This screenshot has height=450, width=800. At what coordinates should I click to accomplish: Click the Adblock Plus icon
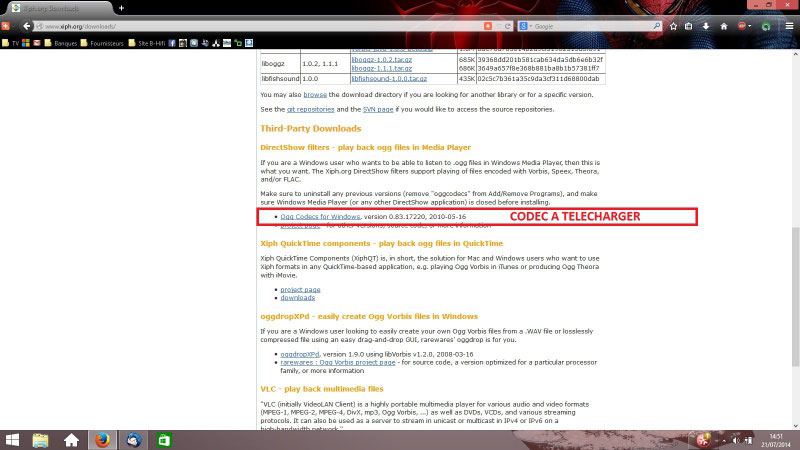[741, 26]
